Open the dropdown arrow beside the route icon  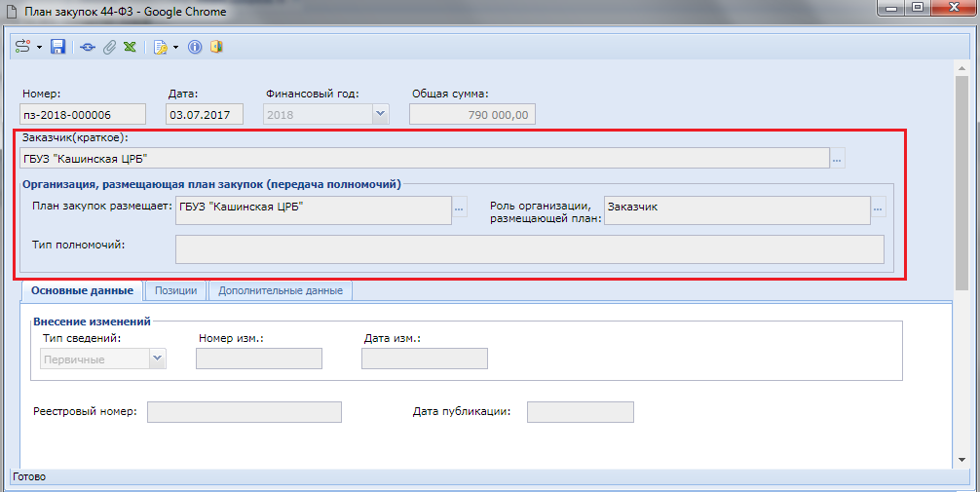[39, 47]
